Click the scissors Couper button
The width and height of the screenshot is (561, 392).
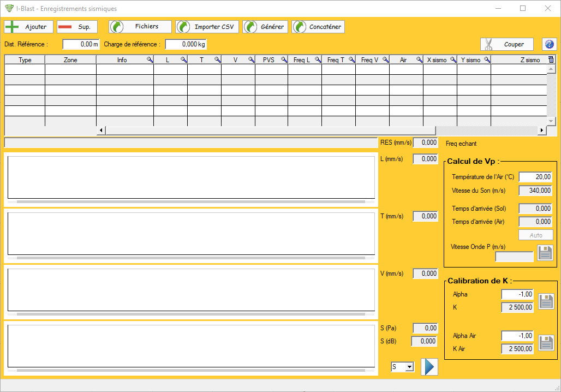(506, 44)
